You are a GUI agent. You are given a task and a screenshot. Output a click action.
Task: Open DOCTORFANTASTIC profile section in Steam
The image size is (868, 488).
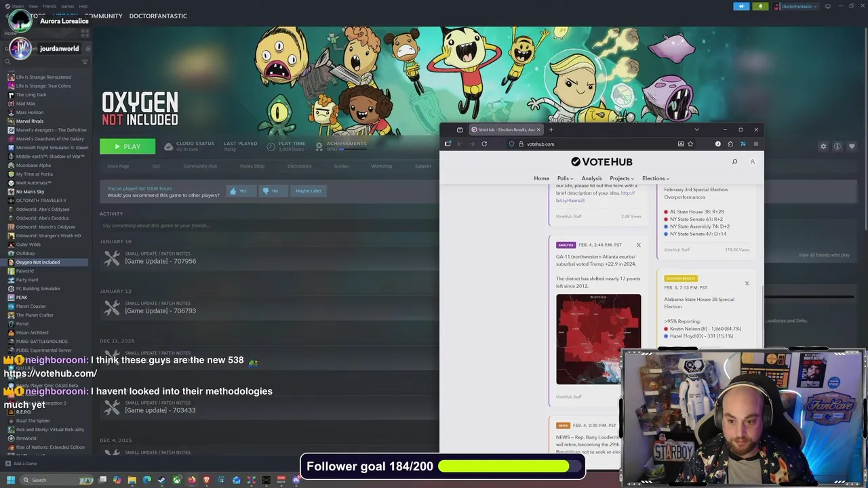[158, 16]
